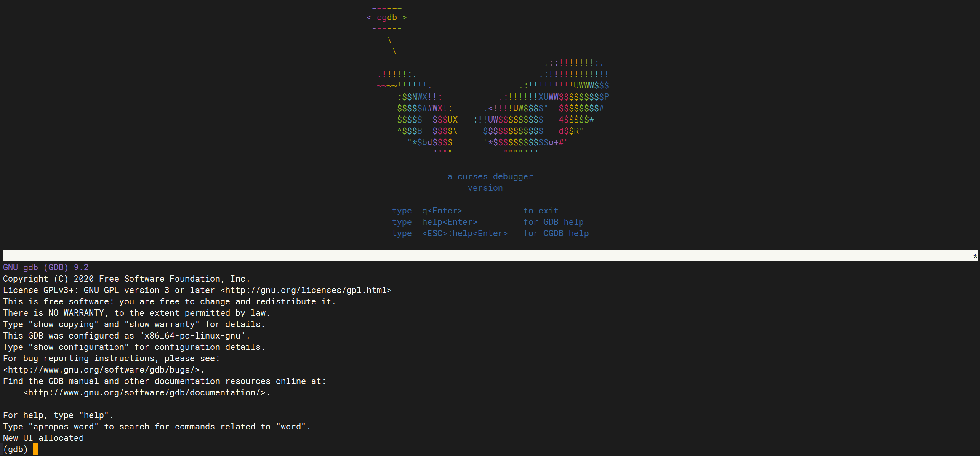Screen dimensions: 980x456
Task: Click the 'to exit' text
Action: pyautogui.click(x=541, y=211)
